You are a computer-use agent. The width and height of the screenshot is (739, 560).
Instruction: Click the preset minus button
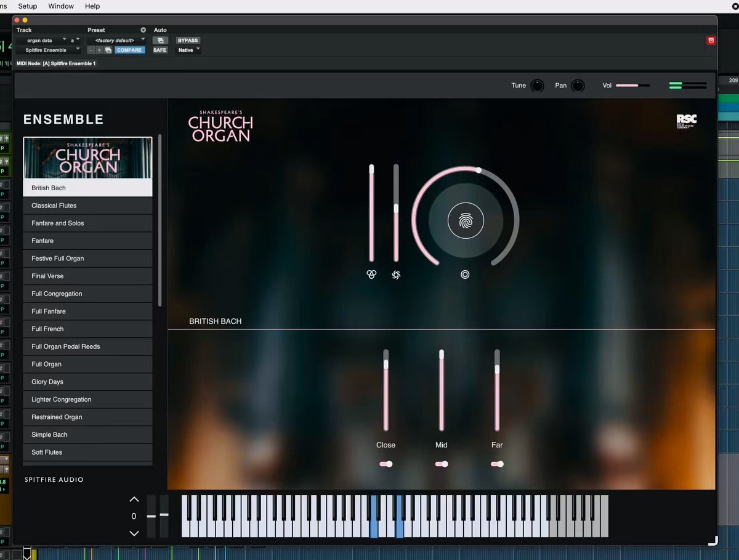(x=91, y=50)
